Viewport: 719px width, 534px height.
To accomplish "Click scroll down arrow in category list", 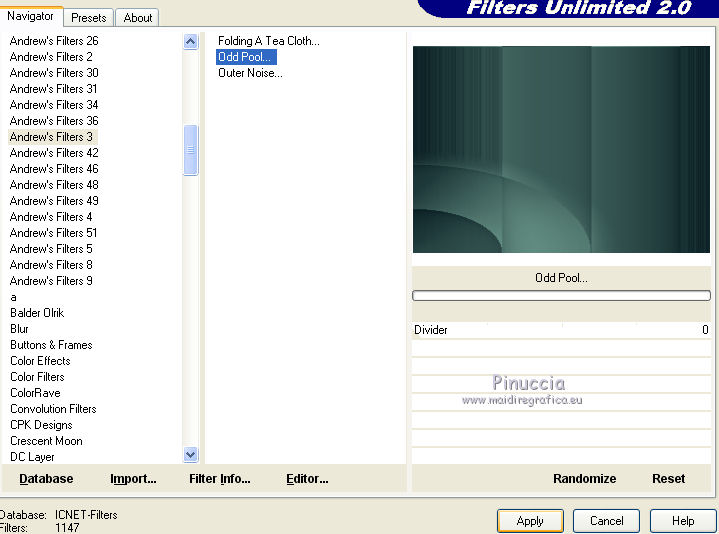I will click(190, 454).
